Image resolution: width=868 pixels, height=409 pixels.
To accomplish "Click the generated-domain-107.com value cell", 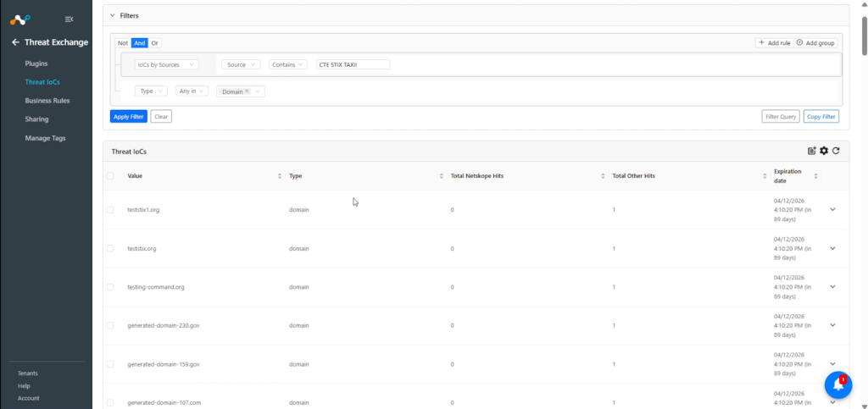I will (164, 403).
